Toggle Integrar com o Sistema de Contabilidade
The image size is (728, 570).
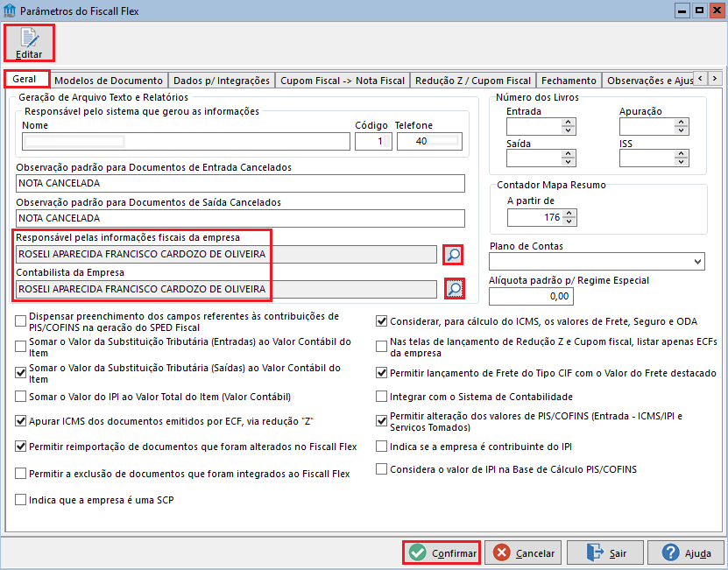click(x=381, y=397)
